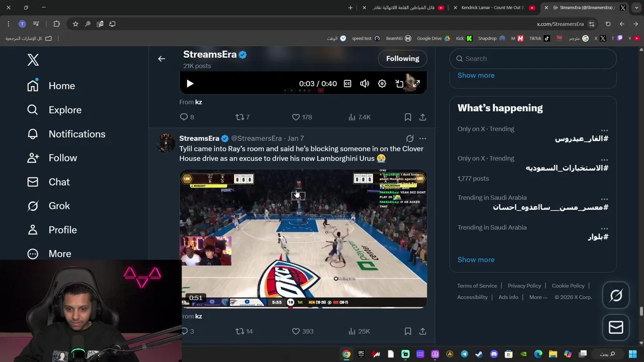Bookmark the post with 178 likes
This screenshot has width=644, height=362.
[x=408, y=117]
